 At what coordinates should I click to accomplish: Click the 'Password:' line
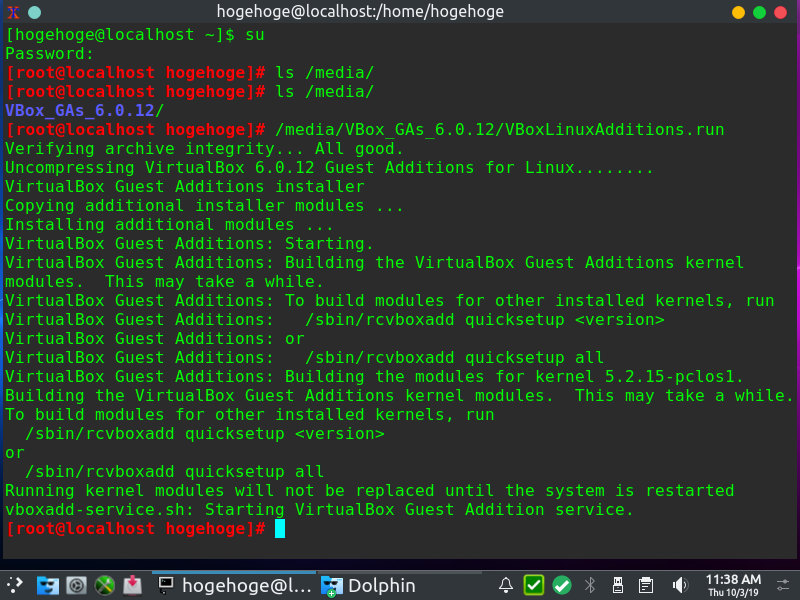(49, 54)
